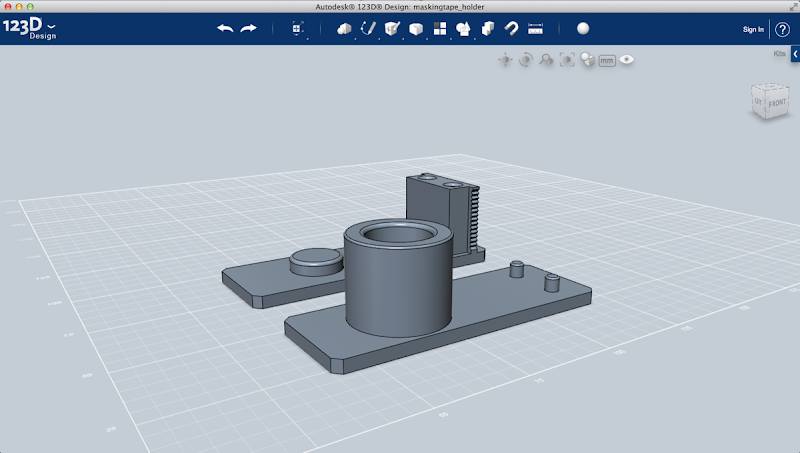Open the Construct tools menu
This screenshot has height=453, width=800.
[x=392, y=29]
